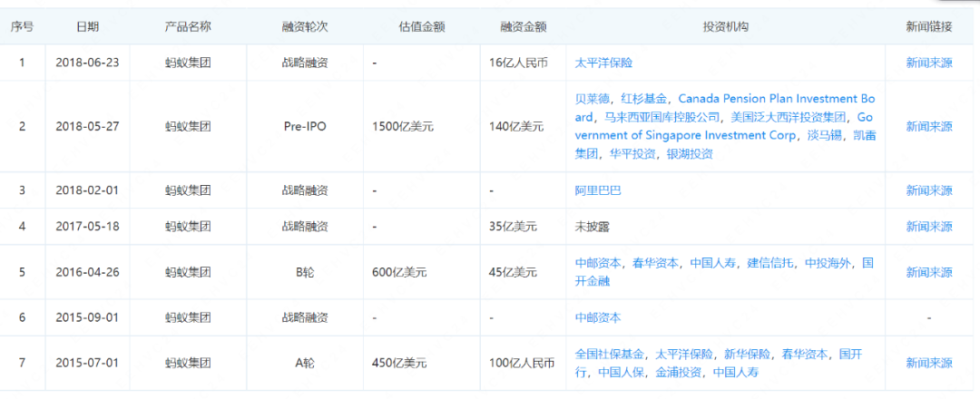Click 战略融资 in the 2018-06-23 row
This screenshot has height=399, width=980.
(x=305, y=63)
